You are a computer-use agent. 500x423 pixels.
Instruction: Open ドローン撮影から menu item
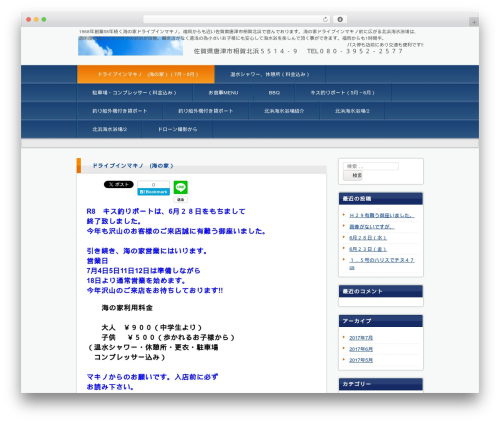(177, 129)
